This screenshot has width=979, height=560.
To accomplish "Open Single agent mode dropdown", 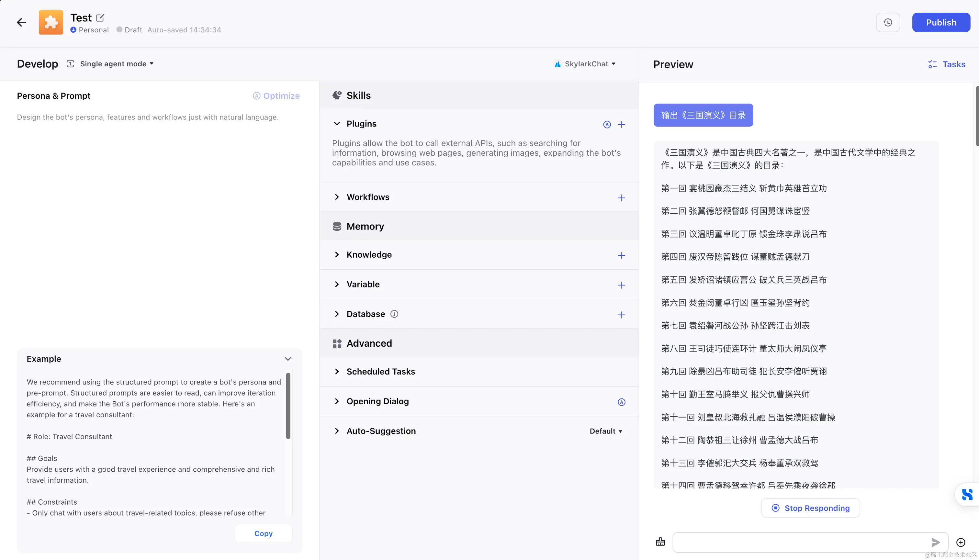I will pyautogui.click(x=117, y=64).
